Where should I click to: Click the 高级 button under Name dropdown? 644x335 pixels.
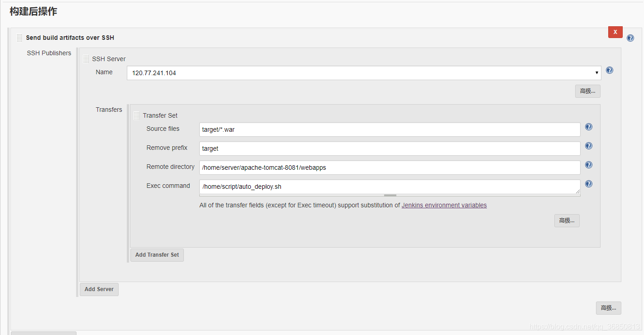click(x=588, y=91)
